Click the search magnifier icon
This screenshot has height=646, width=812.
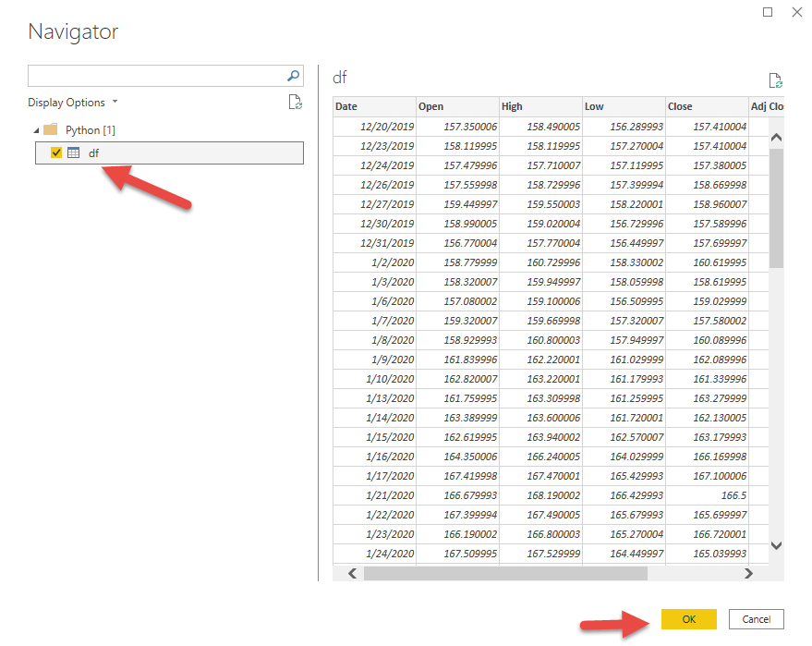[x=293, y=76]
